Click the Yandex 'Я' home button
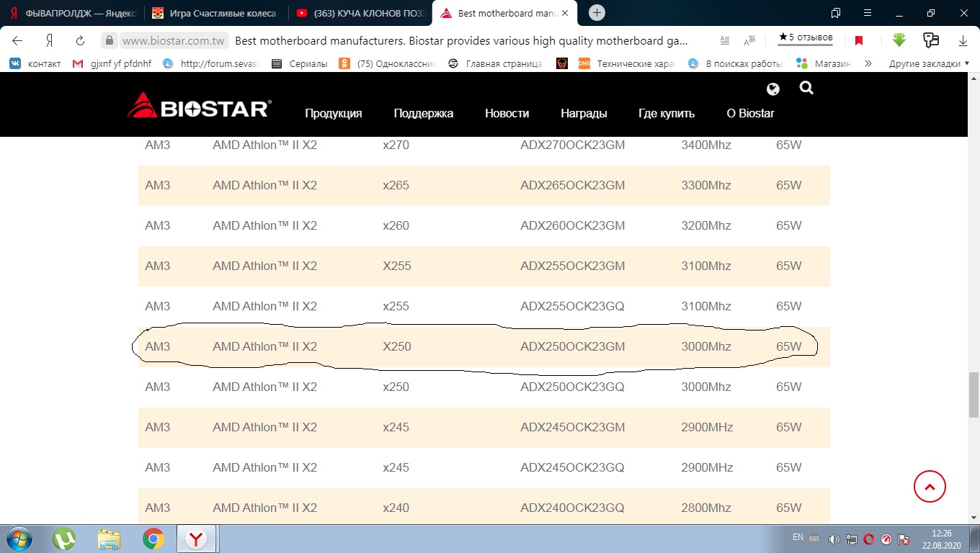The height and width of the screenshot is (553, 980). coord(50,40)
